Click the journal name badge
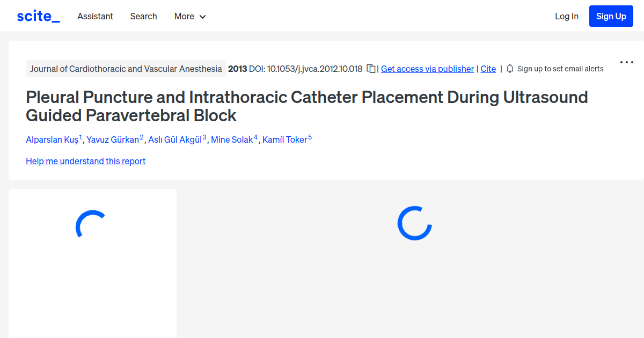 click(126, 69)
